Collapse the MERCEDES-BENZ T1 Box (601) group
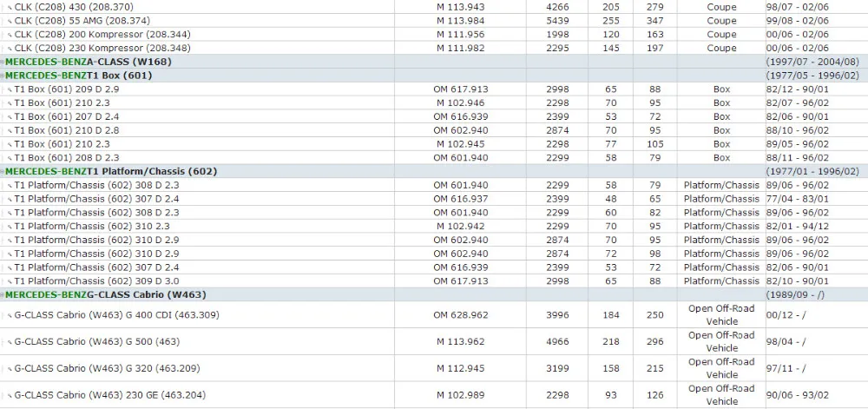 (x=3, y=76)
